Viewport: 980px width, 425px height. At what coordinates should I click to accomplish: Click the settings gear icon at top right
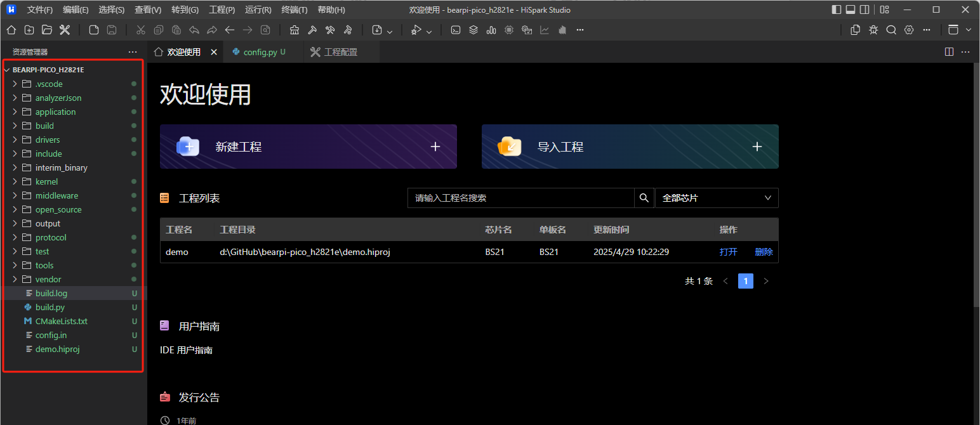pyautogui.click(x=909, y=30)
